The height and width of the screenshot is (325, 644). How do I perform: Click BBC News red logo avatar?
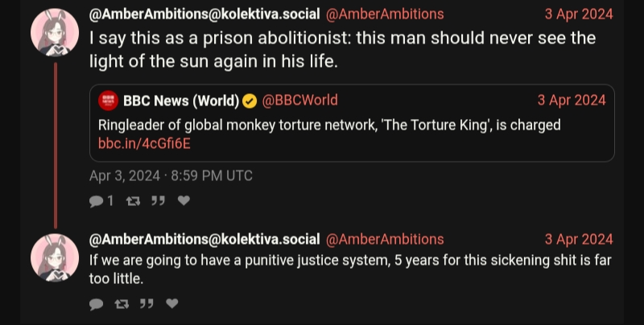[x=108, y=101]
